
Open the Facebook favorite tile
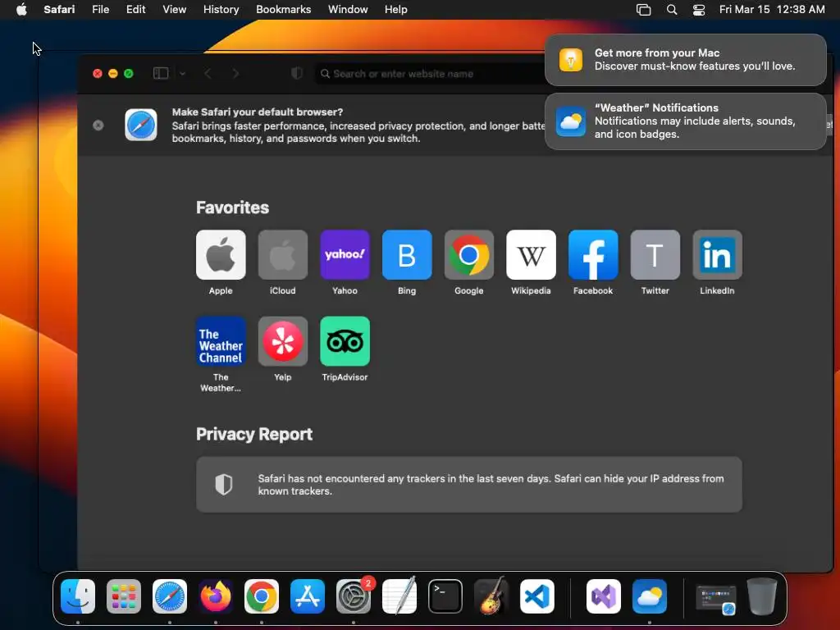point(593,254)
